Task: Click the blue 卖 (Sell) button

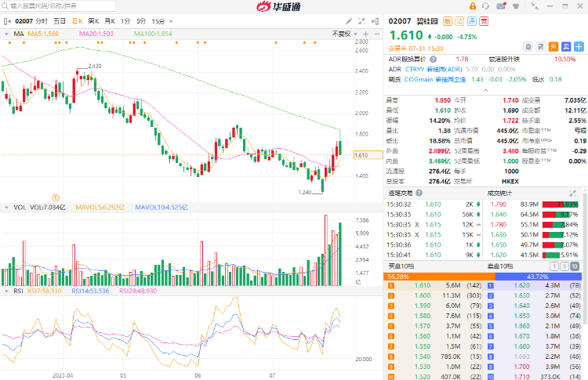Action: click(564, 46)
